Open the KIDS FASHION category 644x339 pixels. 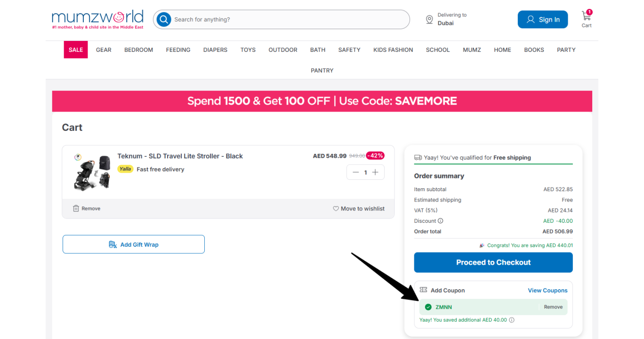click(x=393, y=50)
